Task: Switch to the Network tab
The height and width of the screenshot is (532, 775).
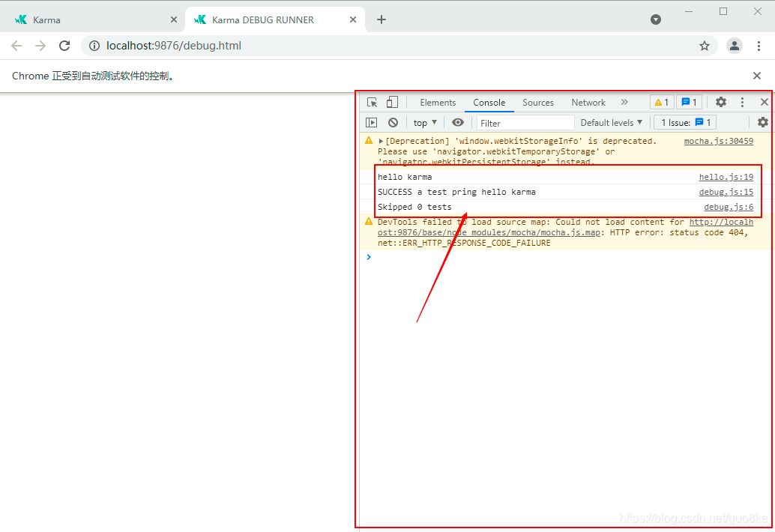Action: click(588, 103)
